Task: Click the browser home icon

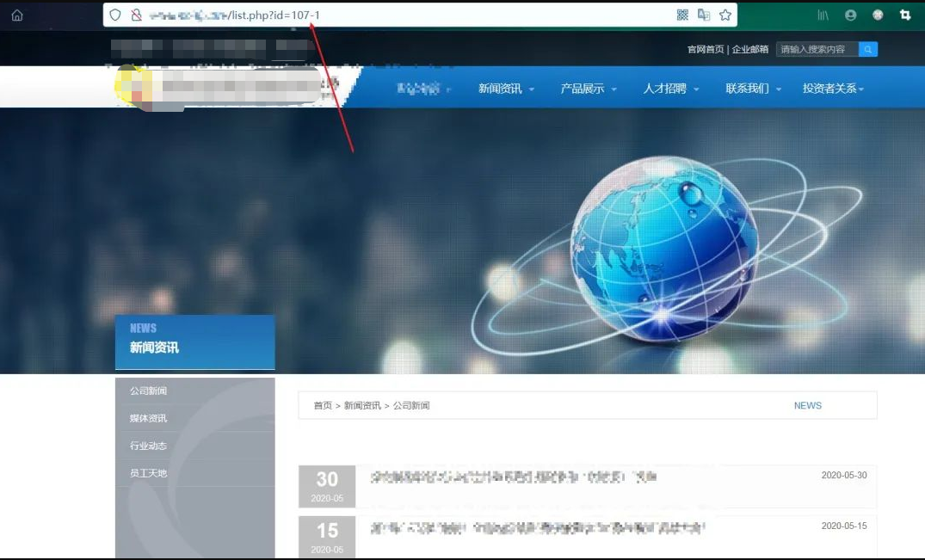Action: [x=17, y=15]
